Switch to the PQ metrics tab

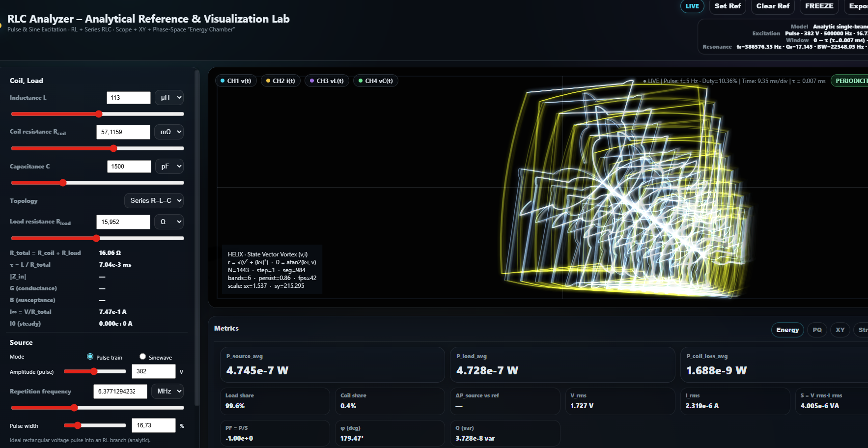pyautogui.click(x=817, y=330)
